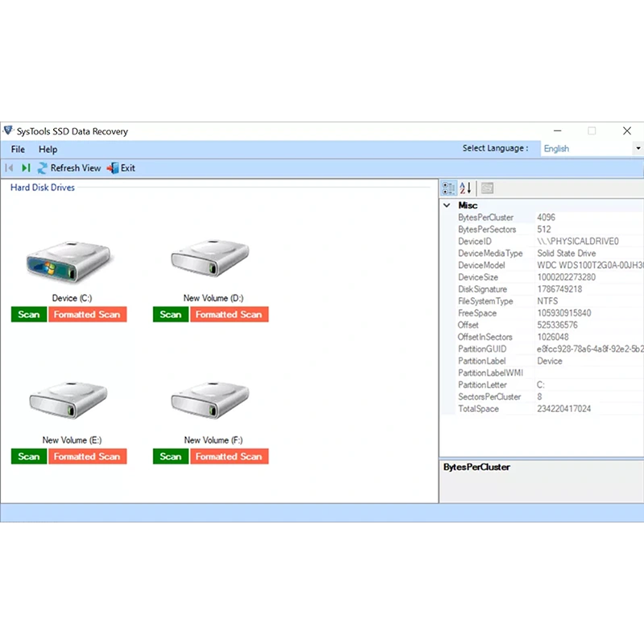The width and height of the screenshot is (644, 644).
Task: Select the PartitionLetter property row
Action: pos(549,385)
